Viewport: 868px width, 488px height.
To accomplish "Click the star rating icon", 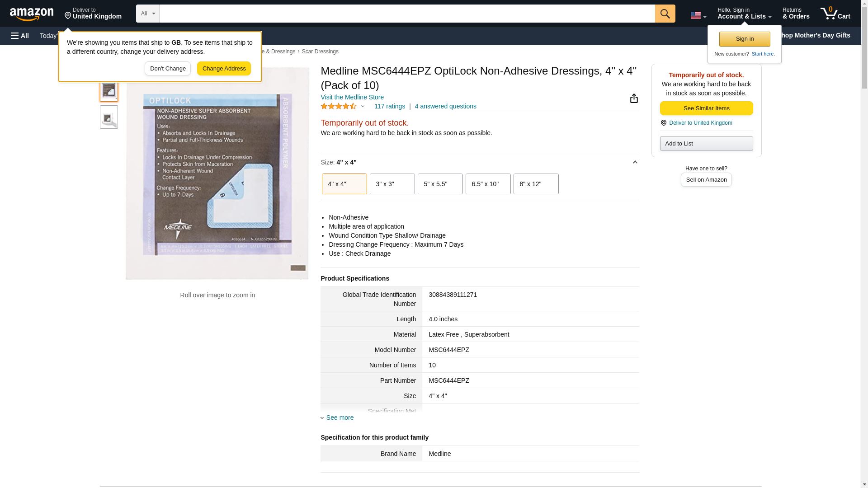I will point(339,106).
